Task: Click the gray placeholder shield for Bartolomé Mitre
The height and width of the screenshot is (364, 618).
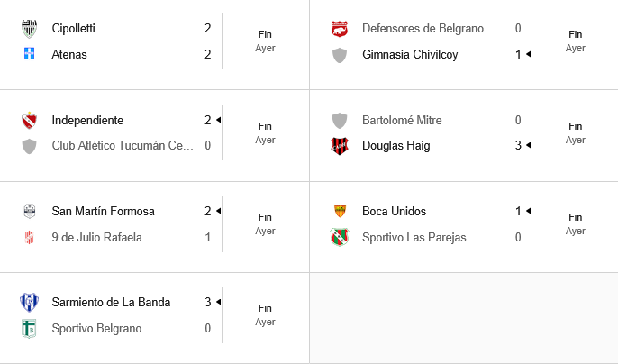Action: (340, 120)
